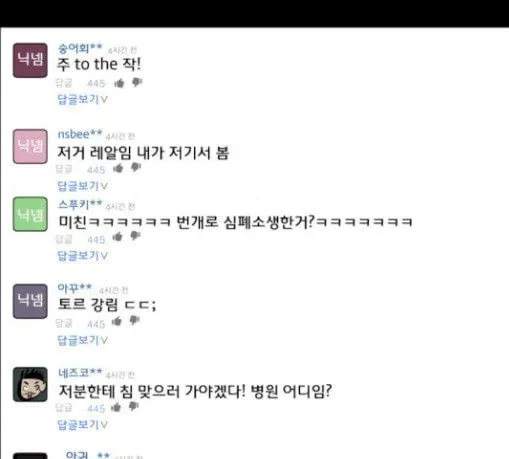This screenshot has height=459, width=509.
Task: Expand 답글보기 under 스푸키** comment
Action: click(x=82, y=256)
